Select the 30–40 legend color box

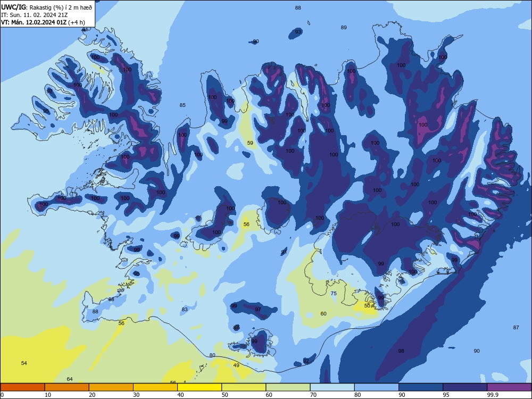point(155,387)
